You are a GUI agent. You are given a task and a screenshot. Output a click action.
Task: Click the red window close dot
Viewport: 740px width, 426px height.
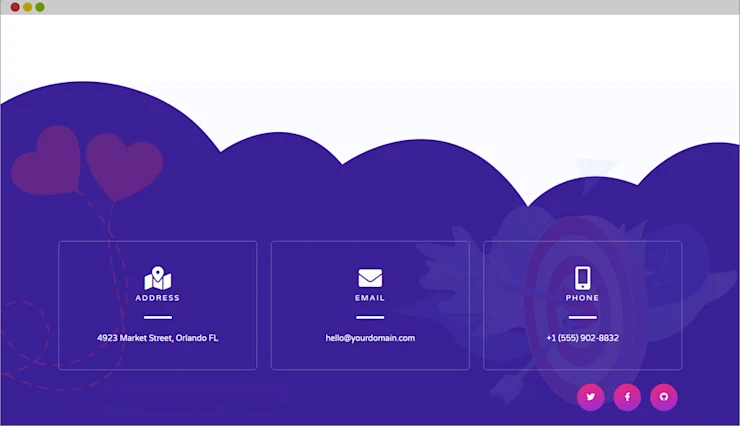15,7
